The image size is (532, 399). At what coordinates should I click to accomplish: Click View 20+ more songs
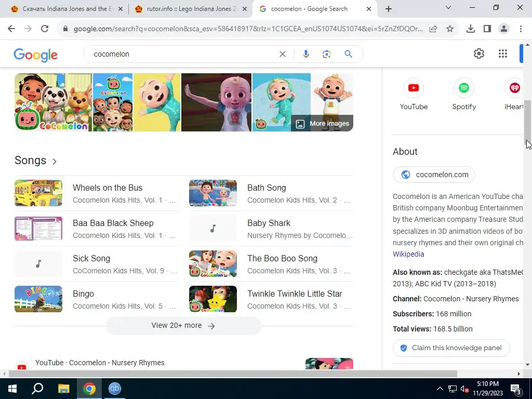click(183, 326)
